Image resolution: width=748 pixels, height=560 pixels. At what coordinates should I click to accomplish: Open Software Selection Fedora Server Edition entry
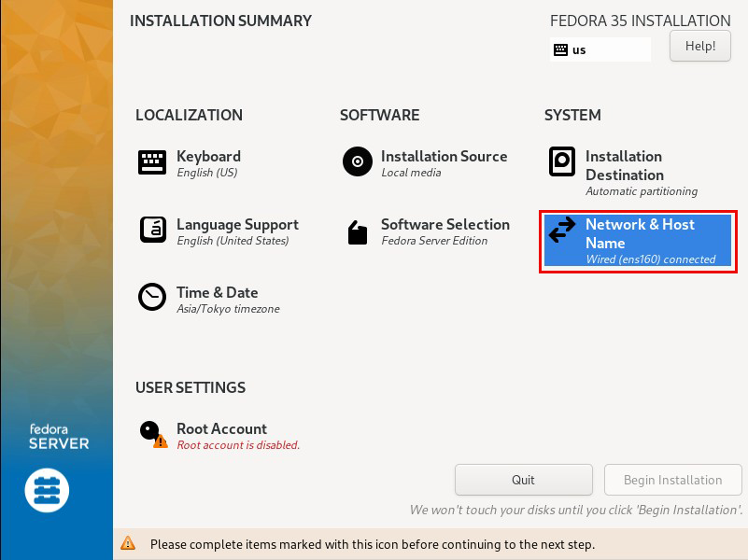tap(427, 232)
